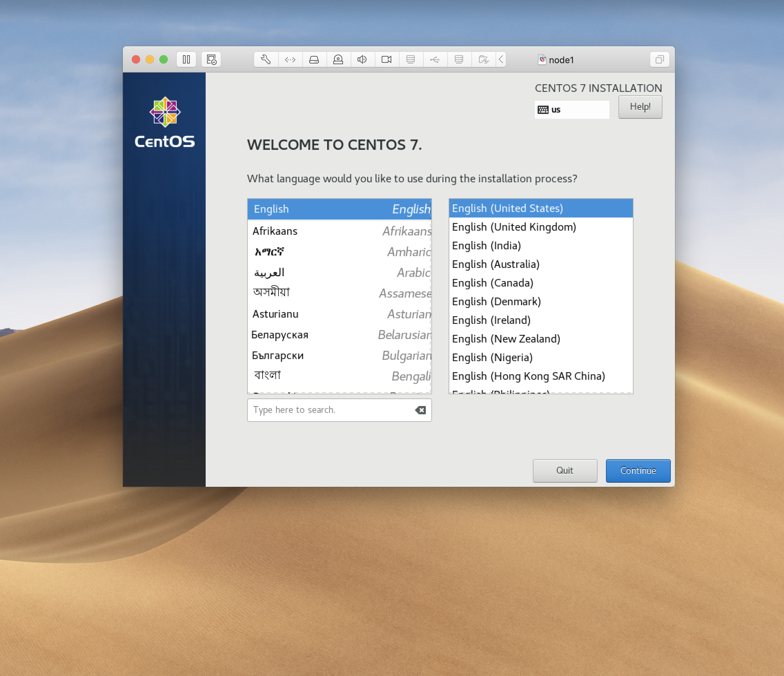Image resolution: width=784 pixels, height=676 pixels.
Task: Click the CD/DVD drive icon
Action: [338, 59]
